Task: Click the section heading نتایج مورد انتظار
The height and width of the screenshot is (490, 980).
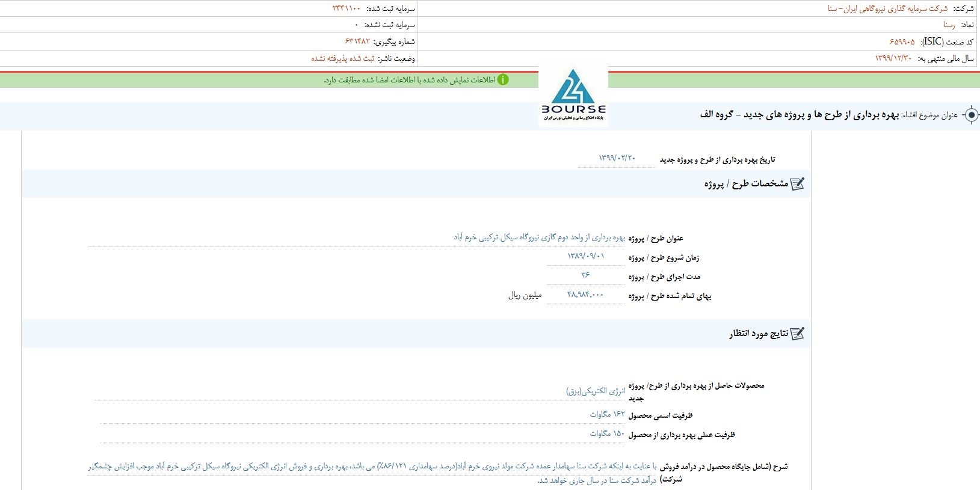Action: 759,334
